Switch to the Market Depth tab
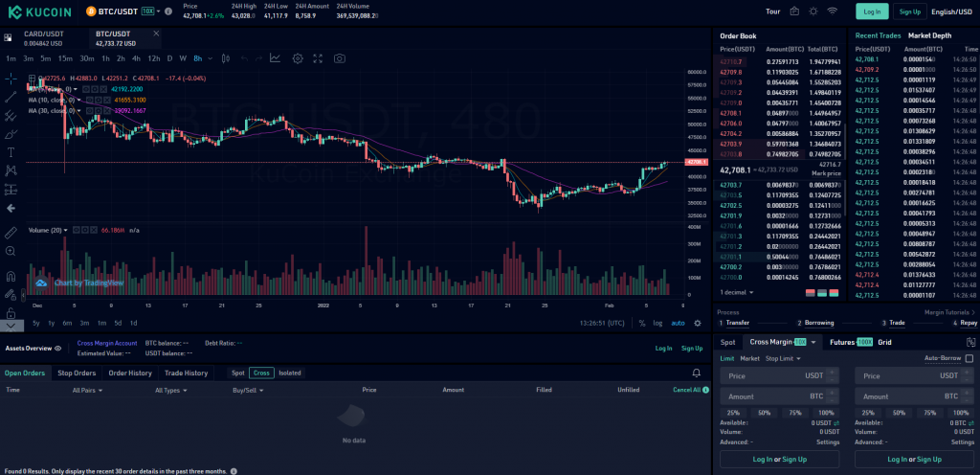Screen dimensions: 980x475 [929, 35]
